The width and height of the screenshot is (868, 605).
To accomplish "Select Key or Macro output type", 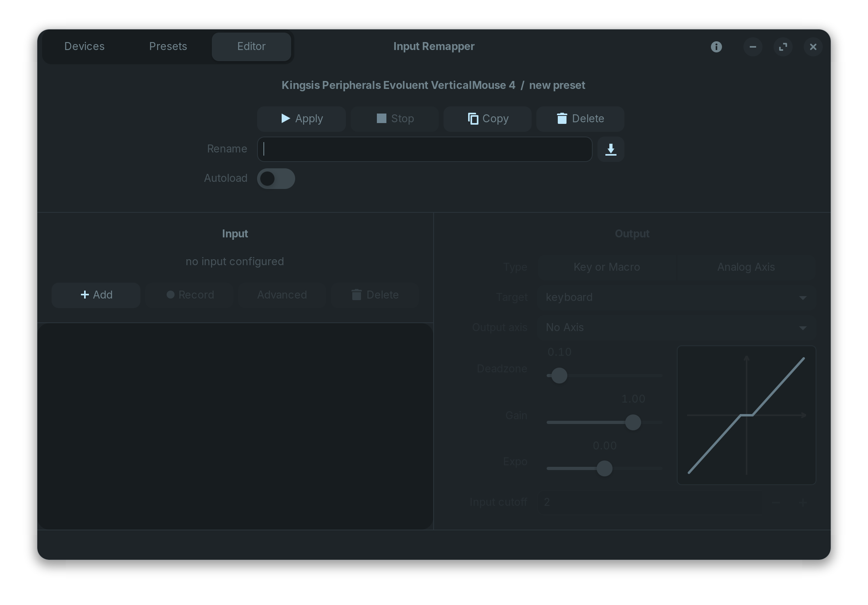I will click(607, 267).
